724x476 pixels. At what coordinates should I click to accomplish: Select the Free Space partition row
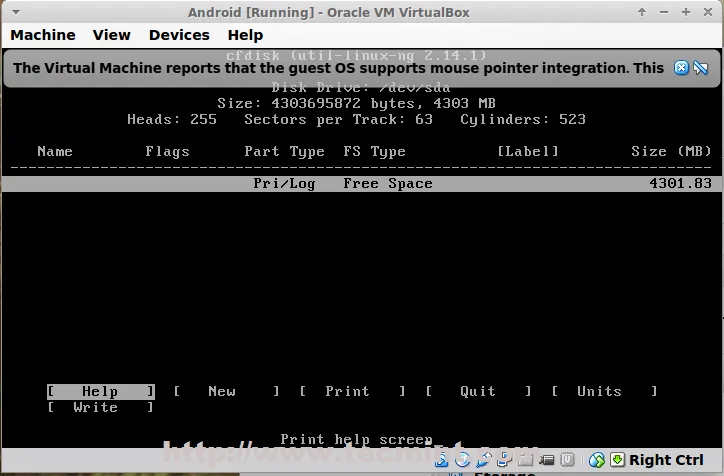pyautogui.click(x=362, y=184)
